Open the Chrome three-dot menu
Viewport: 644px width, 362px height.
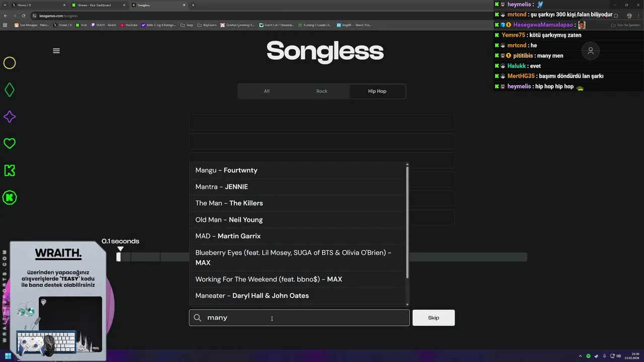pos(639,16)
